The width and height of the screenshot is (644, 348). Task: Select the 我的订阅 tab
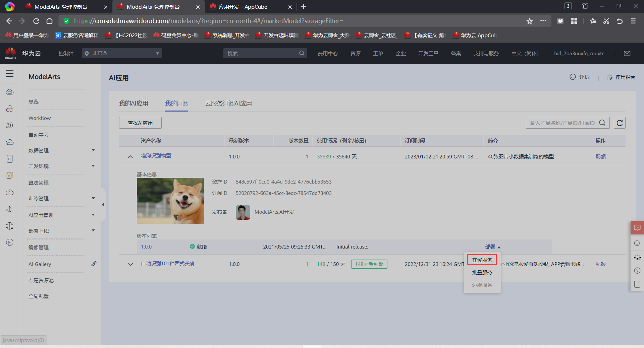pos(176,103)
